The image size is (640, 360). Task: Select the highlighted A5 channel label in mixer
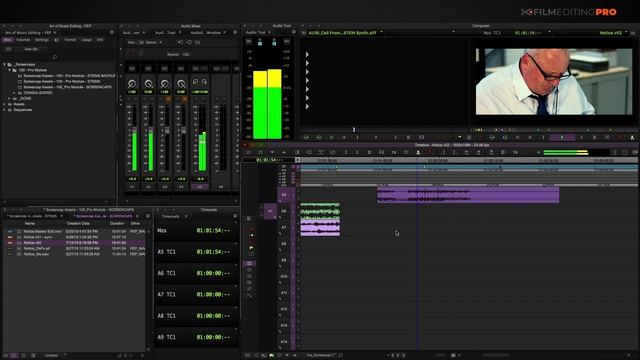coord(200,187)
